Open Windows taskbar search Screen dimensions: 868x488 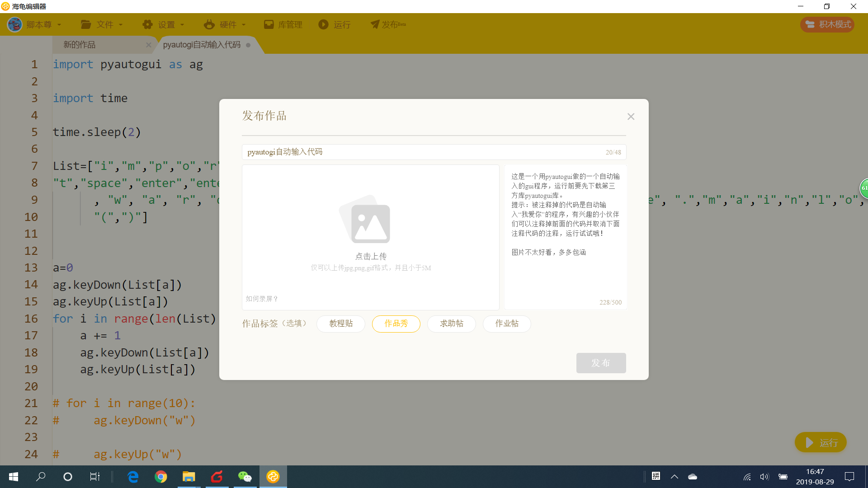41,477
